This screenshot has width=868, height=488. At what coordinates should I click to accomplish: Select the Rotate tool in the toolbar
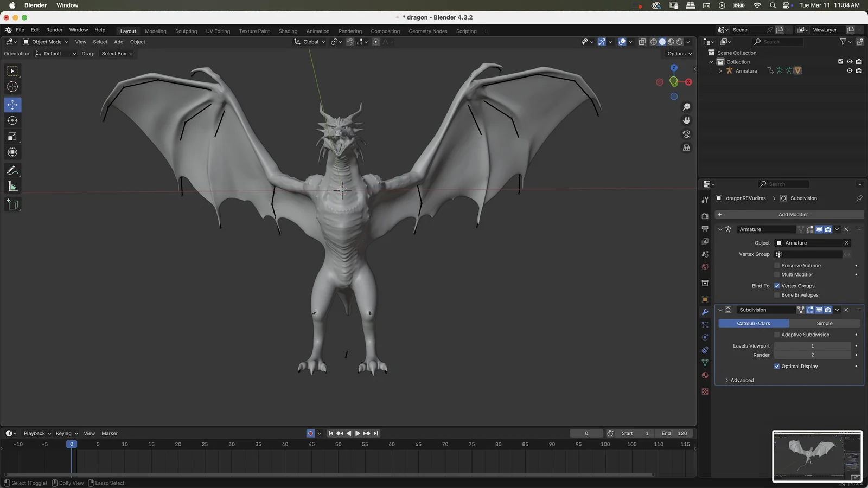coord(12,120)
